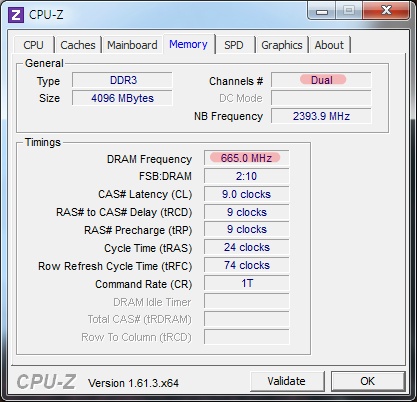
Task: Click the DRAM Frequency 665.0 MHz field
Action: click(x=246, y=158)
